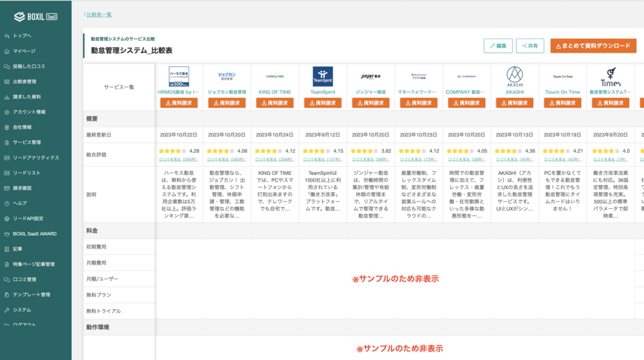This screenshot has height=360, width=644.
Task: View HRMOS reviews link (595件)
Action: click(178, 160)
